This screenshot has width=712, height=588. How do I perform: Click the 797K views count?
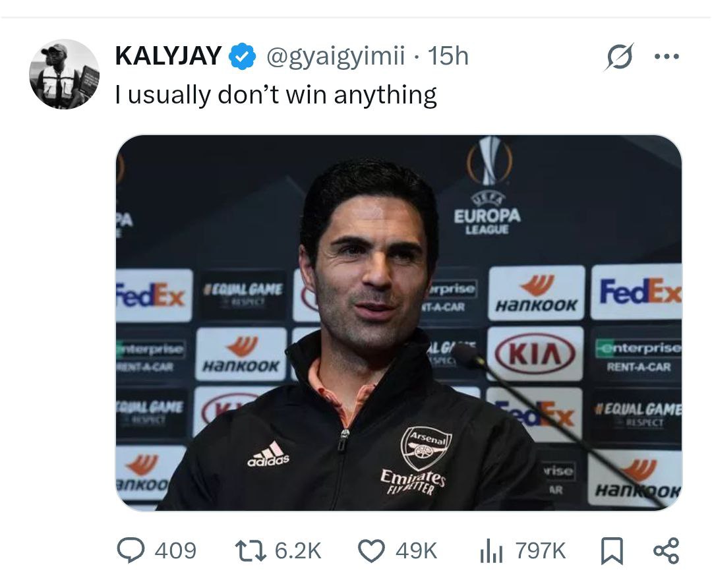(540, 551)
